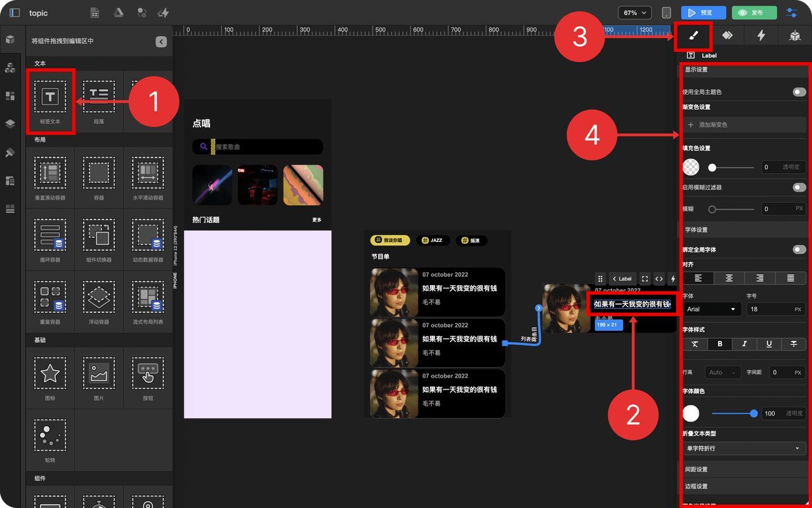Open the cube tab in right panel

pyautogui.click(x=795, y=36)
